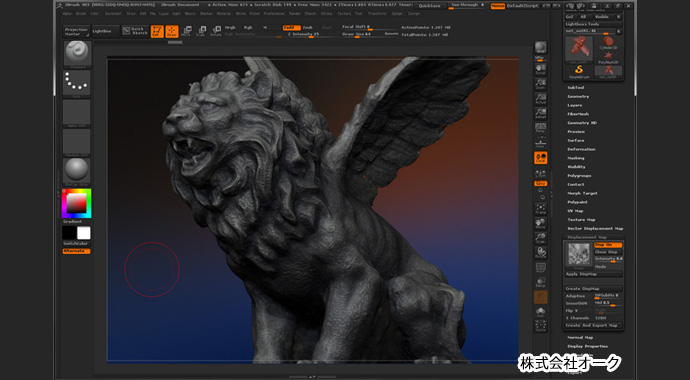Expand the Deformation section

(x=581, y=149)
